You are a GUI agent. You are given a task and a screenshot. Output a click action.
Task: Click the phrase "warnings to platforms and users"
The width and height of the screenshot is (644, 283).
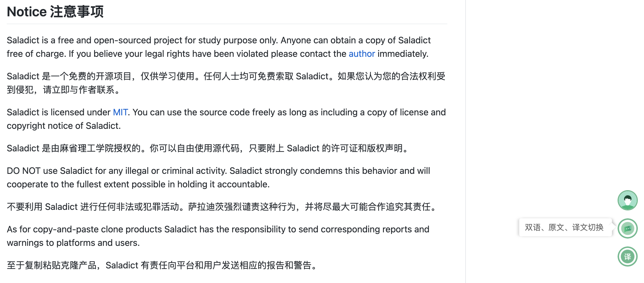click(73, 243)
